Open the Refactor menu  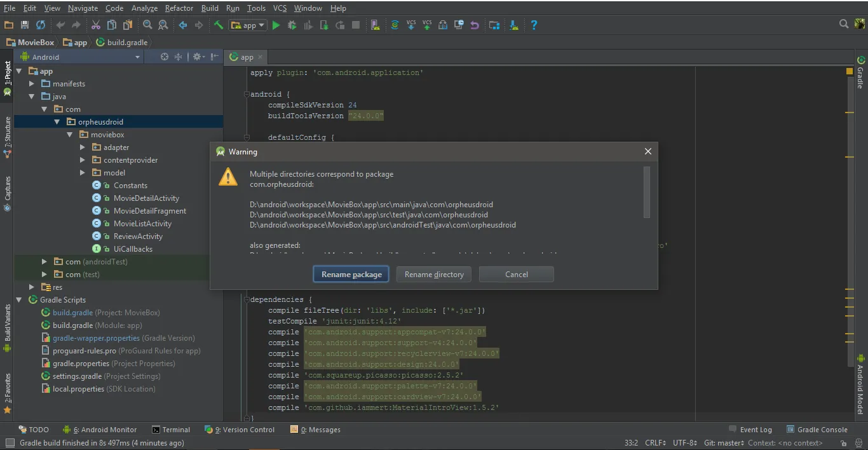click(179, 8)
